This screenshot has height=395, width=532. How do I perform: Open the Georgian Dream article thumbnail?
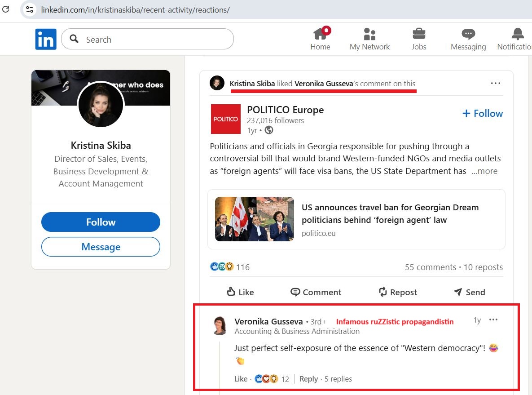click(x=254, y=219)
